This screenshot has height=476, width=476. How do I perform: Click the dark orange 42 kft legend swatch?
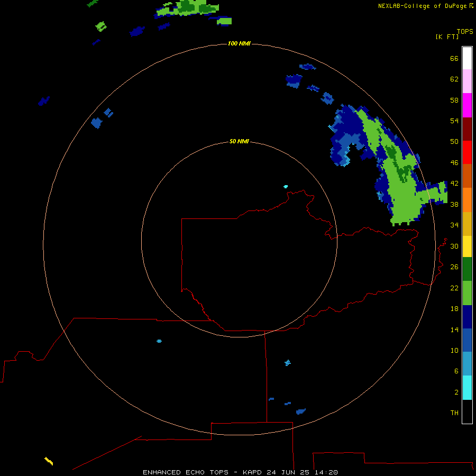[467, 176]
